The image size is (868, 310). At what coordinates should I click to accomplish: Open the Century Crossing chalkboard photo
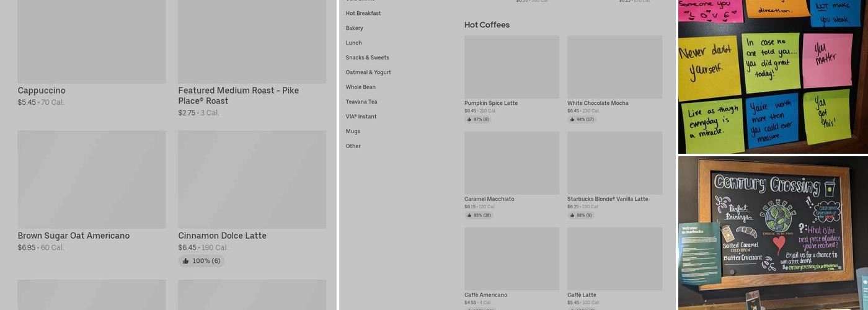pos(773,233)
